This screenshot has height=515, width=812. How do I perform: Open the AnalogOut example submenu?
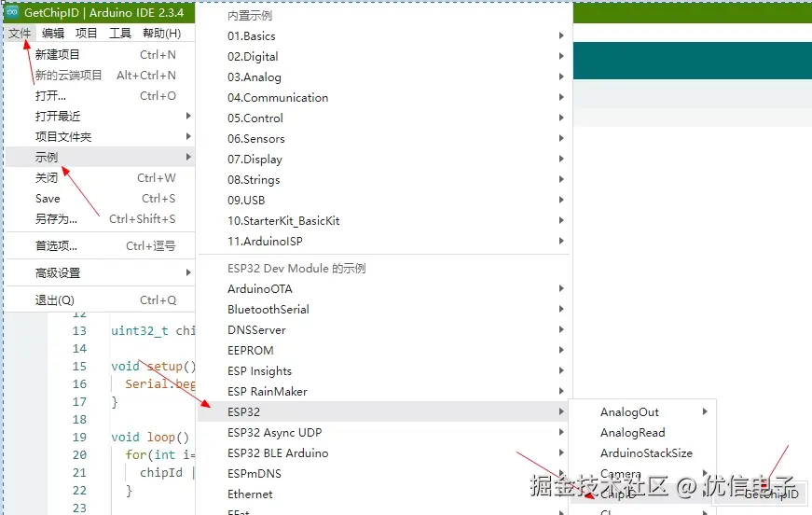[642, 411]
